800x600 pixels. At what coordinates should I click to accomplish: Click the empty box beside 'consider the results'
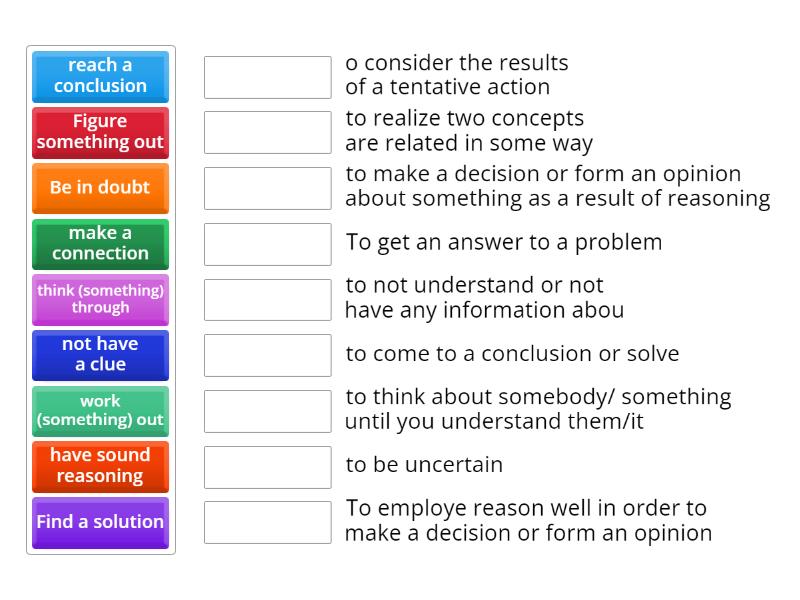click(x=267, y=77)
